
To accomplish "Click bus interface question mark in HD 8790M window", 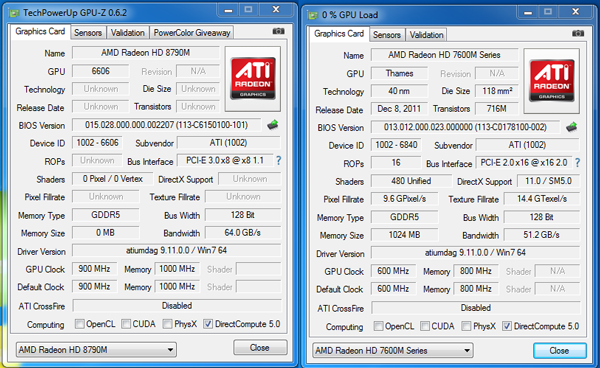I will pyautogui.click(x=279, y=161).
